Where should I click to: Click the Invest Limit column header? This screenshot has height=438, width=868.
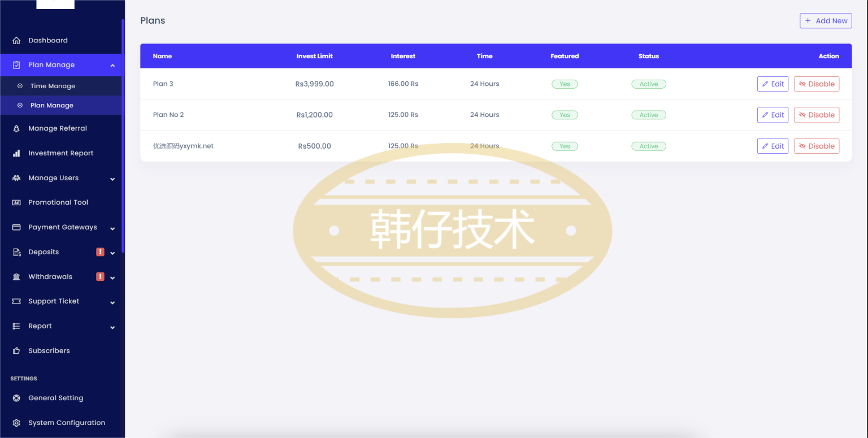coord(315,56)
